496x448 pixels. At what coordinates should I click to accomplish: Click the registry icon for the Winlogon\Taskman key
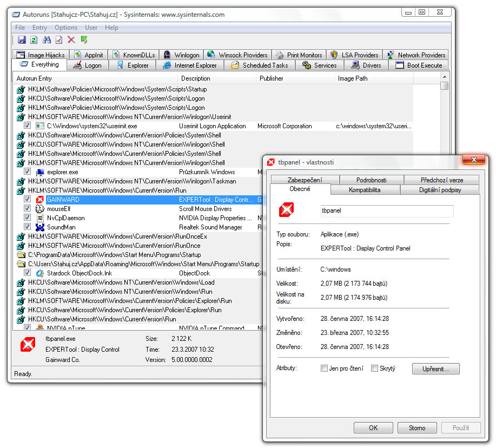pos(21,181)
